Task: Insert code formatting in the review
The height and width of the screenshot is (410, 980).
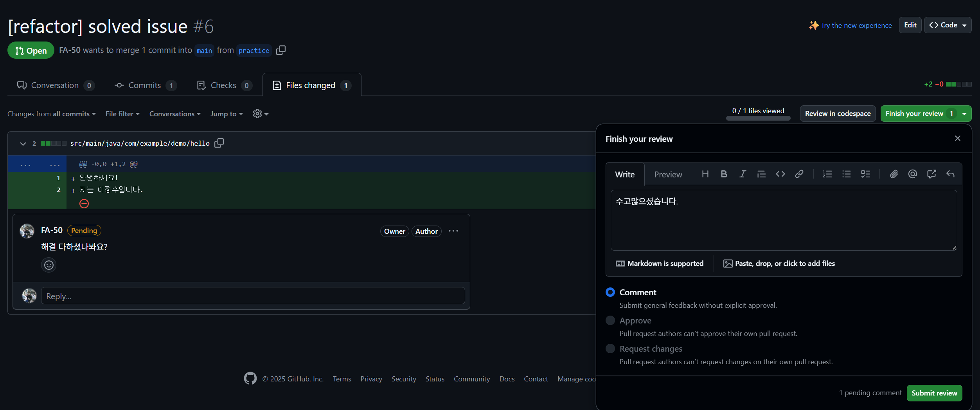Action: pyautogui.click(x=780, y=174)
